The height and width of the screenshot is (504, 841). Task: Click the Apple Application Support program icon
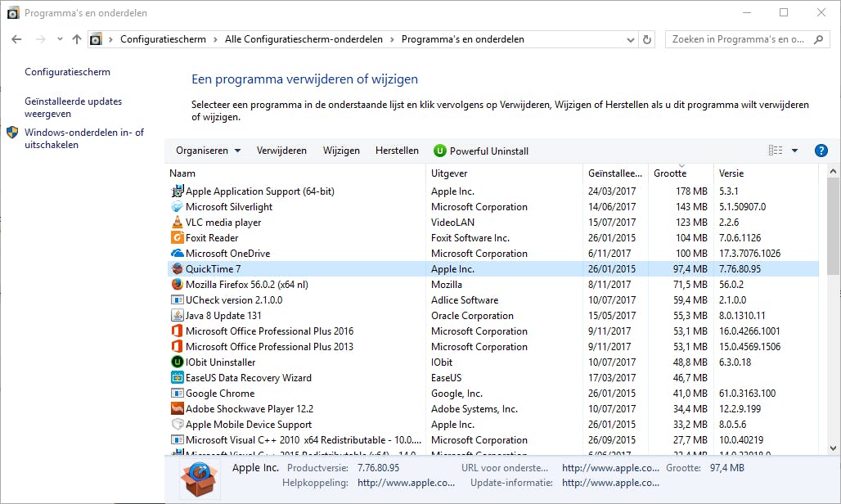(177, 191)
